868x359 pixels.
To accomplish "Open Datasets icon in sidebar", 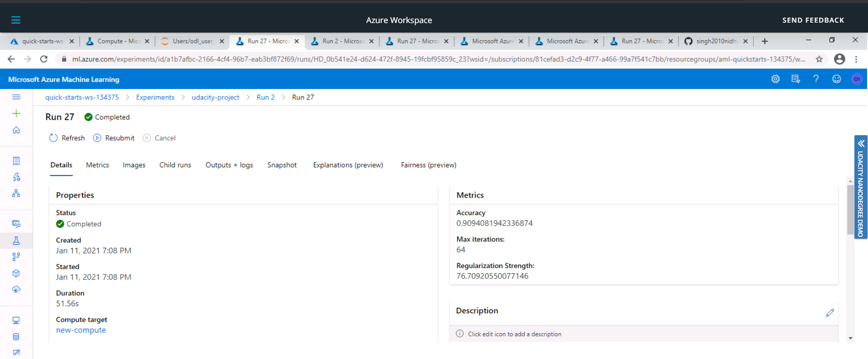I will [x=16, y=224].
